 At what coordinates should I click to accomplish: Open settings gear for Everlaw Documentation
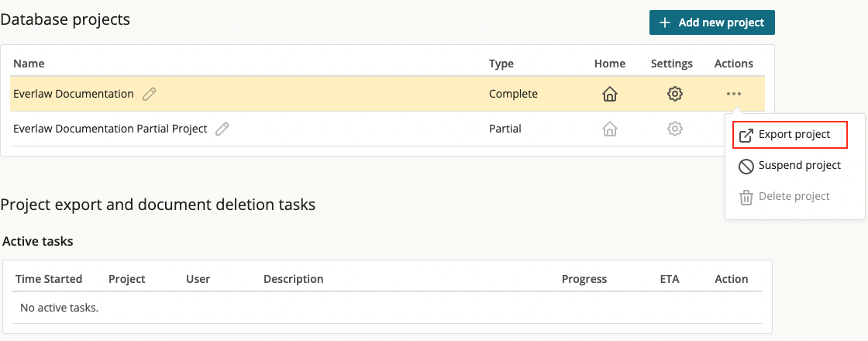coord(674,94)
